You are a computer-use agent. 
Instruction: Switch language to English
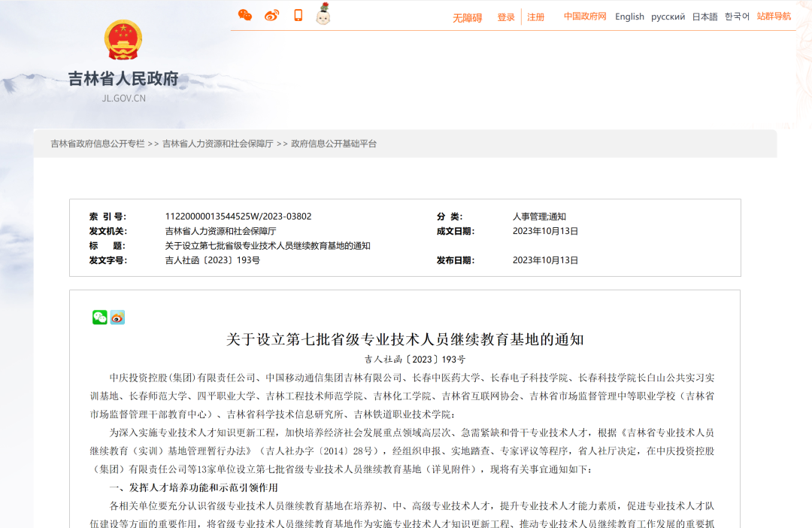[x=629, y=17]
